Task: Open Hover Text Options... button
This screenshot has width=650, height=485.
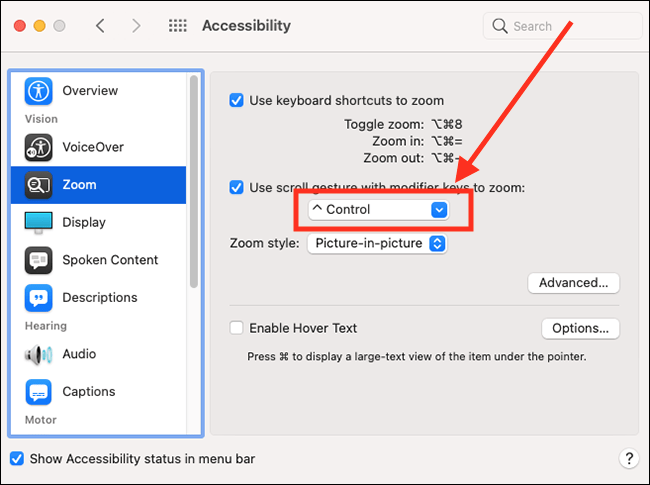Action: pyautogui.click(x=580, y=328)
